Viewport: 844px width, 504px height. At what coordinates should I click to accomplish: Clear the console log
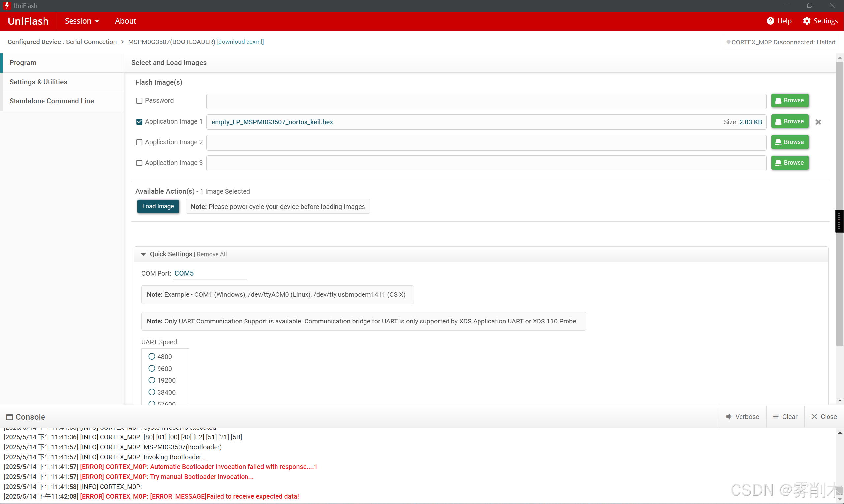point(785,417)
